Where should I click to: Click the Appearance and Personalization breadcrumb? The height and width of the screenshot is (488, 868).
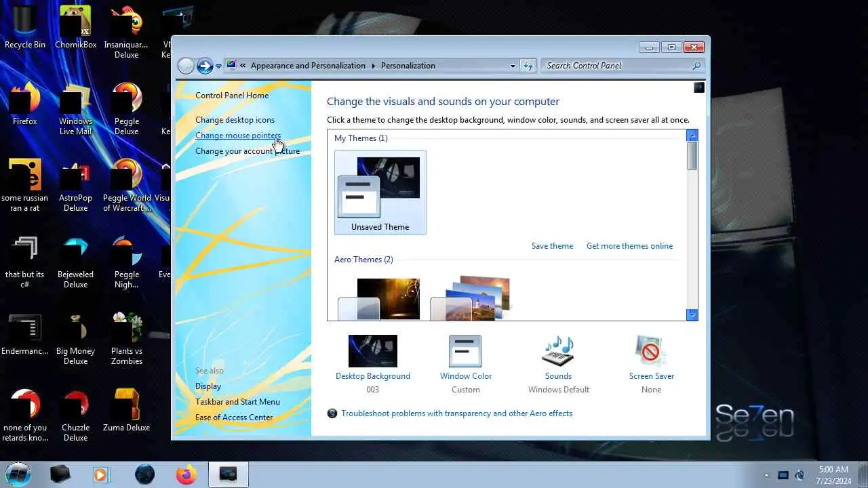coord(308,66)
